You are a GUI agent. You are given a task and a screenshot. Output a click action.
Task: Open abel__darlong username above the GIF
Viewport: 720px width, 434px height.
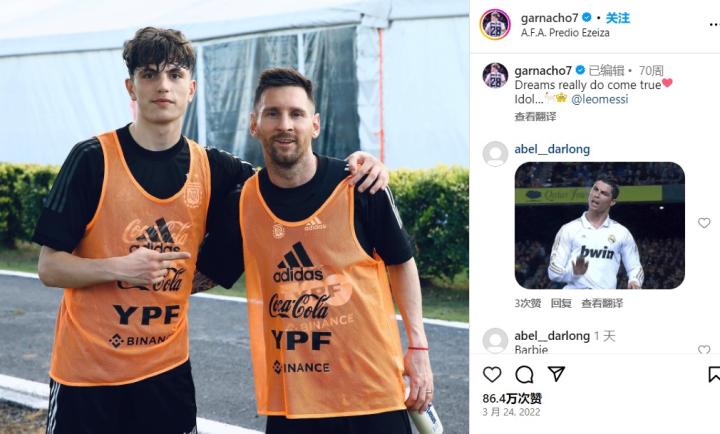pyautogui.click(x=552, y=149)
